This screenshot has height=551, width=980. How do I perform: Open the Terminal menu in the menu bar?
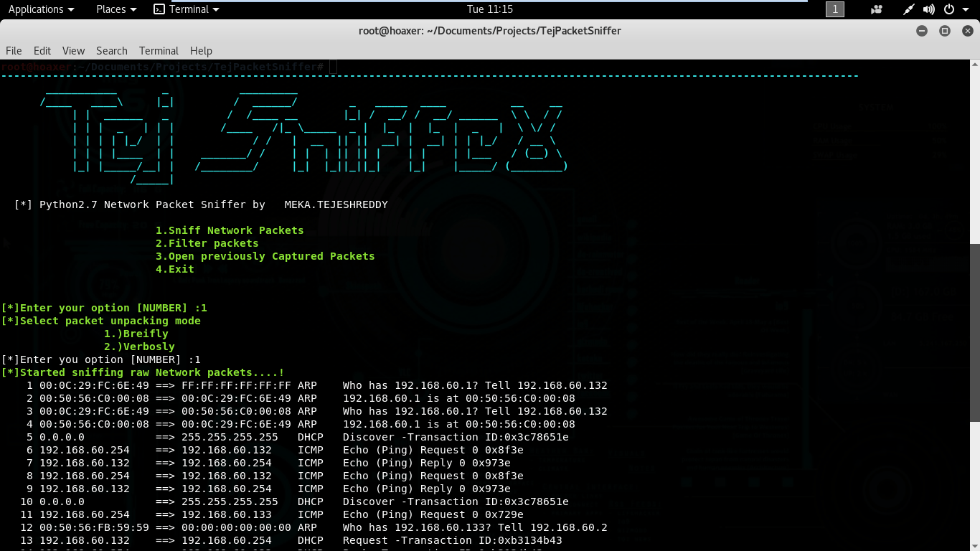tap(159, 50)
